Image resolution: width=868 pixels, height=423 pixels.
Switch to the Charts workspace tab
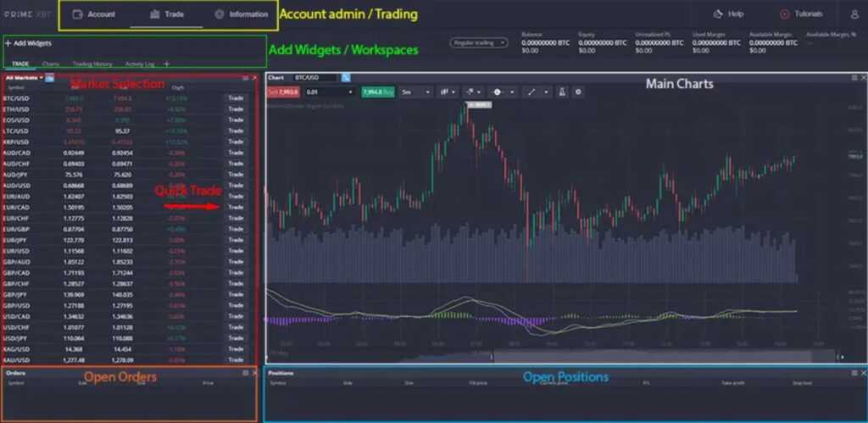(x=50, y=64)
